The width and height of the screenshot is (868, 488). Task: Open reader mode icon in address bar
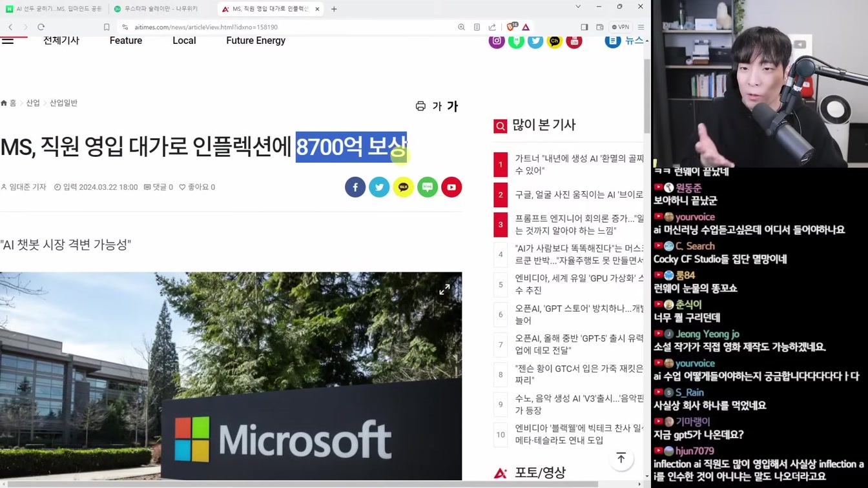(x=477, y=27)
